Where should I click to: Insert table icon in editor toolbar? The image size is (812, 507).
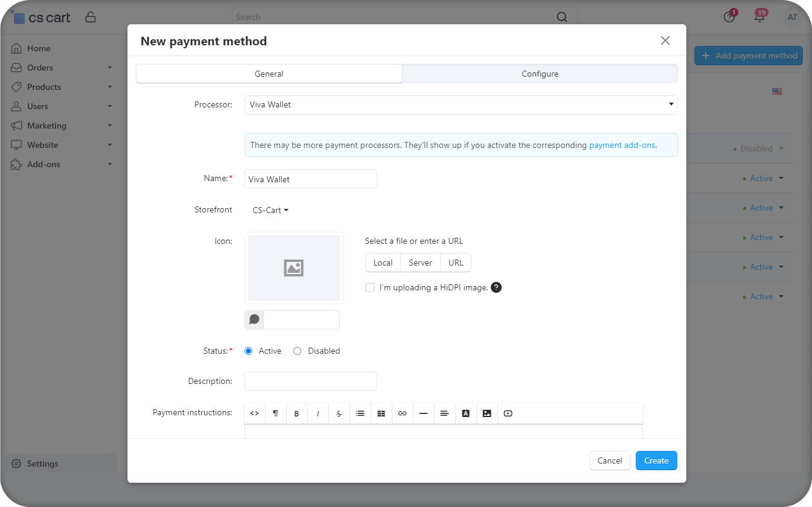pyautogui.click(x=381, y=413)
